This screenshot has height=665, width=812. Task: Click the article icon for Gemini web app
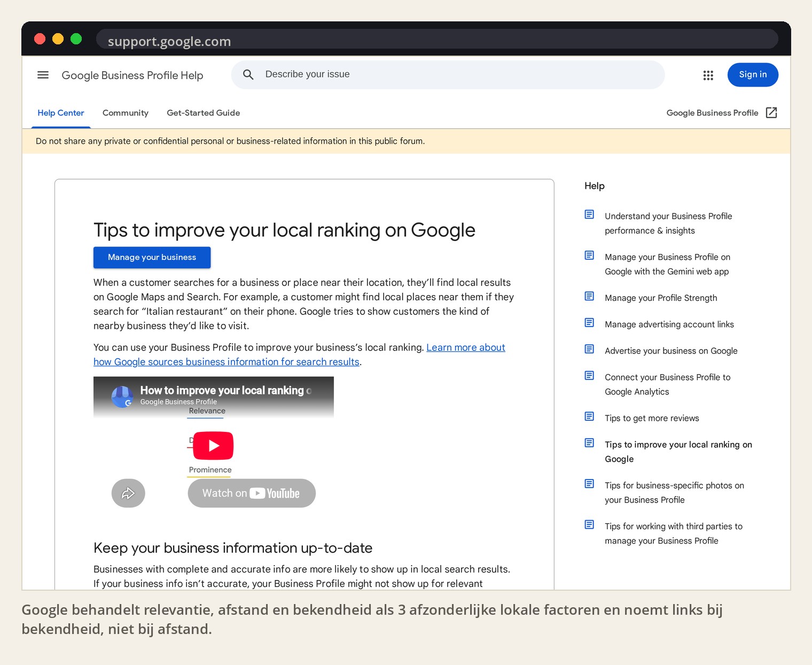(x=589, y=256)
